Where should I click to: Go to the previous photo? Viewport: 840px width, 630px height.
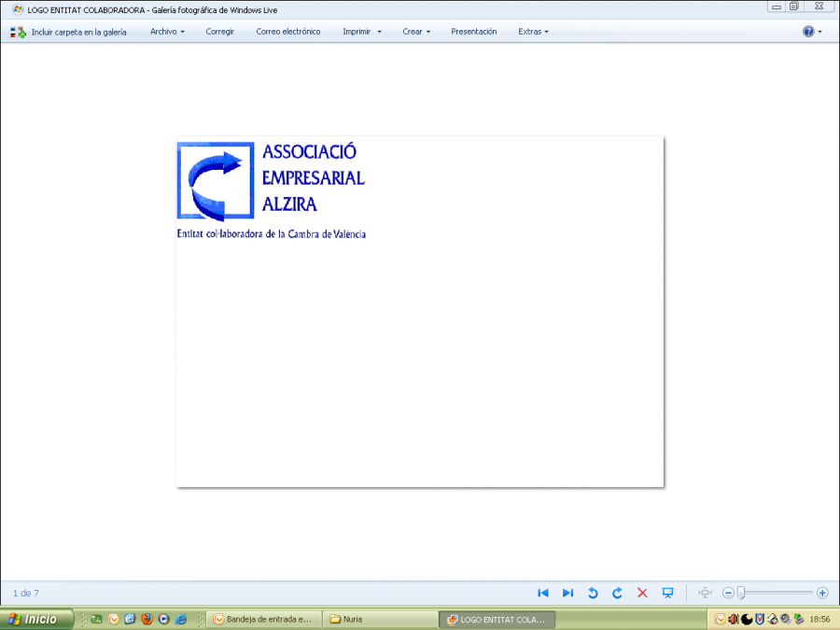coord(542,593)
